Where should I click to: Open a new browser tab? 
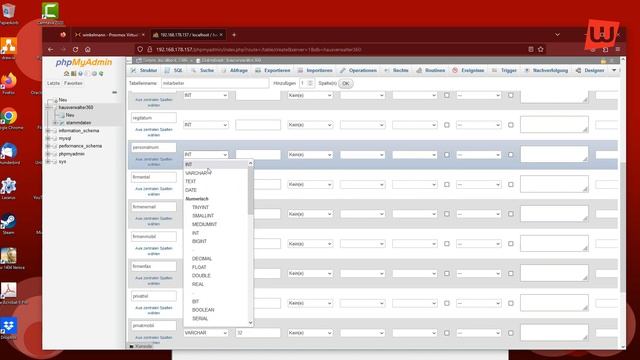coord(234,35)
